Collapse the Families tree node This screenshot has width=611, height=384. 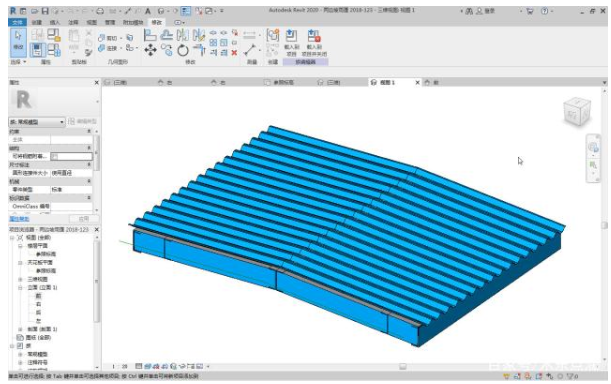[12, 346]
